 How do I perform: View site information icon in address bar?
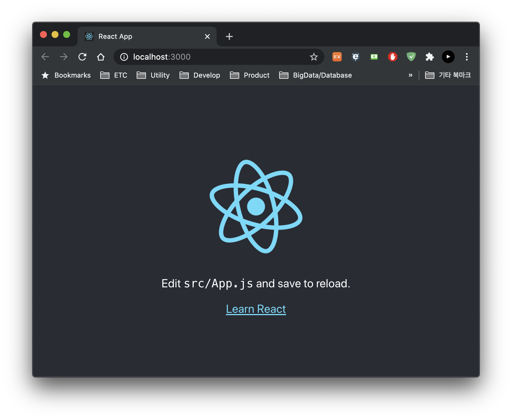coord(124,57)
